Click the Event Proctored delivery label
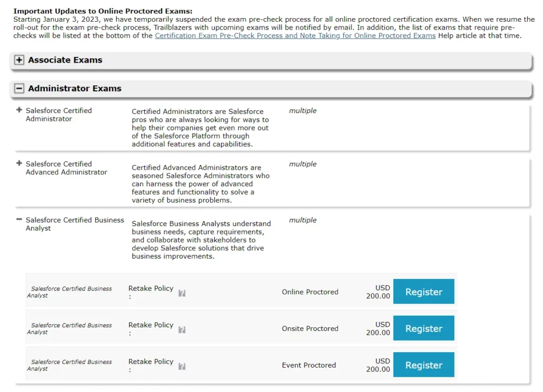This screenshot has width=543, height=392. click(x=309, y=365)
